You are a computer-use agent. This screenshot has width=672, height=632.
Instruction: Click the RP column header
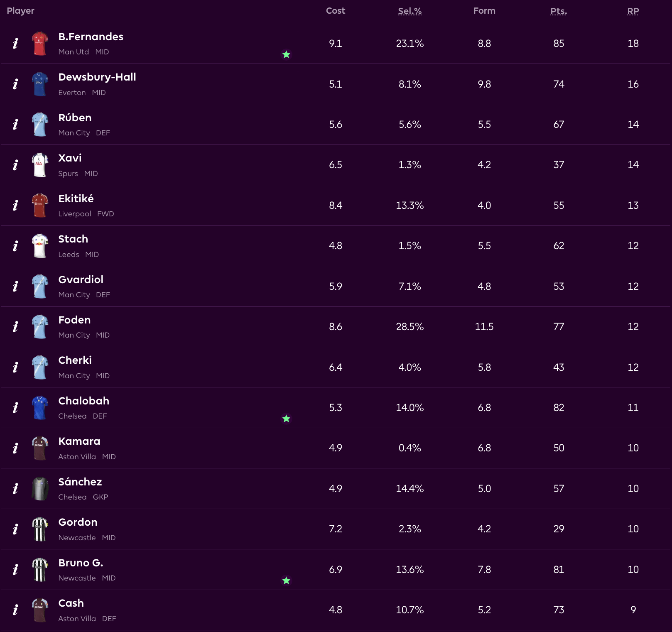633,11
